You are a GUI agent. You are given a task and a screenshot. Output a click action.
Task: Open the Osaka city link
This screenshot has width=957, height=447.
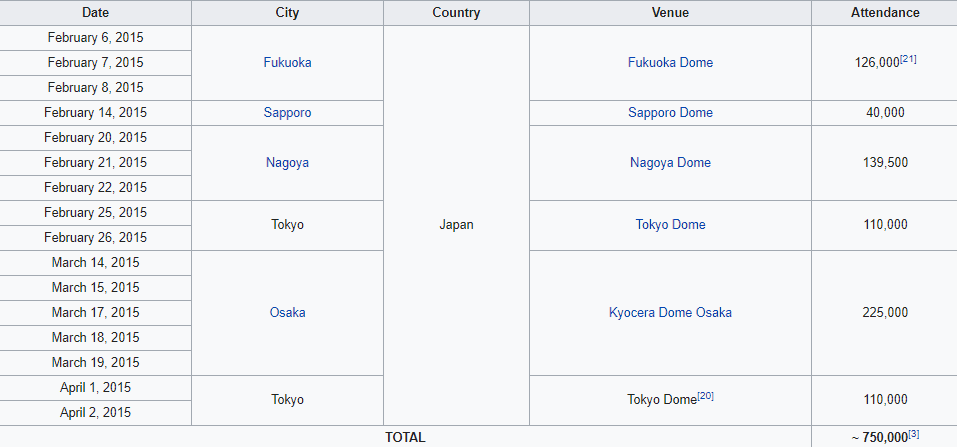click(x=287, y=312)
